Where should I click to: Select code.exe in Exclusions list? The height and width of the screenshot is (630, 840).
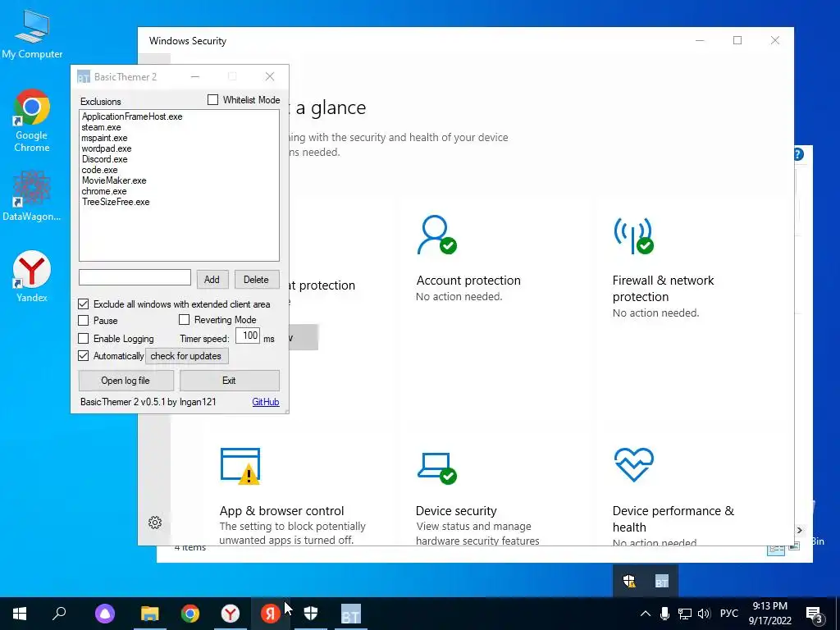[x=99, y=170]
